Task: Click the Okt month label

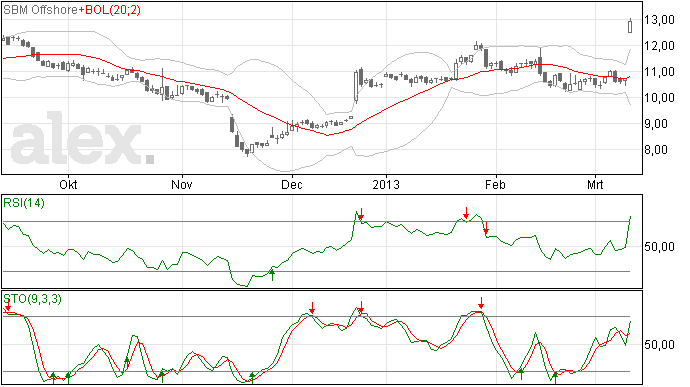Action: coord(68,184)
